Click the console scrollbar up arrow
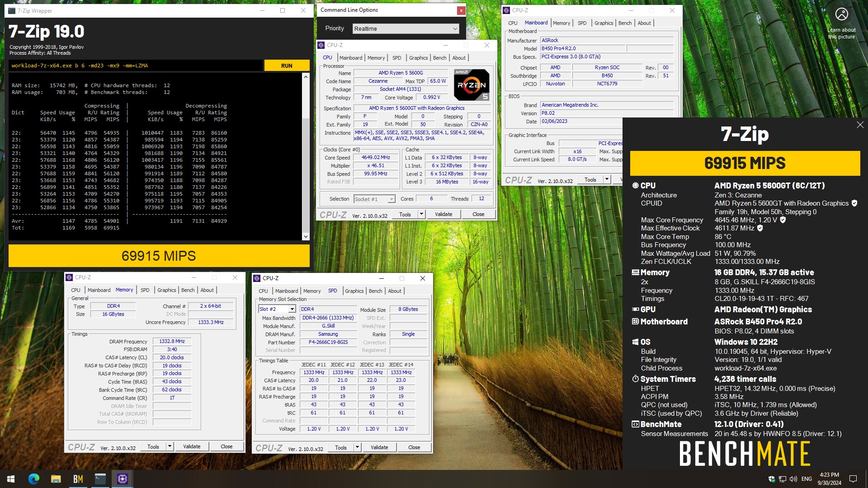The image size is (868, 488). point(306,77)
